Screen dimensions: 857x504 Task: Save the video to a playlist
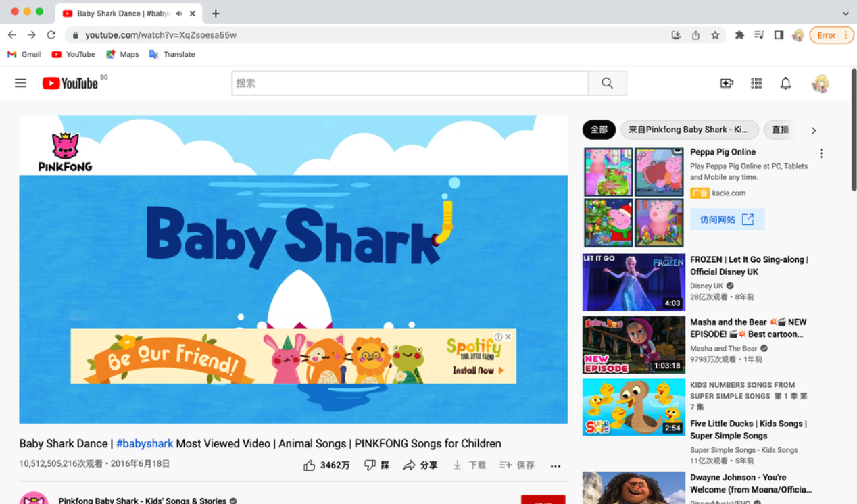(517, 465)
